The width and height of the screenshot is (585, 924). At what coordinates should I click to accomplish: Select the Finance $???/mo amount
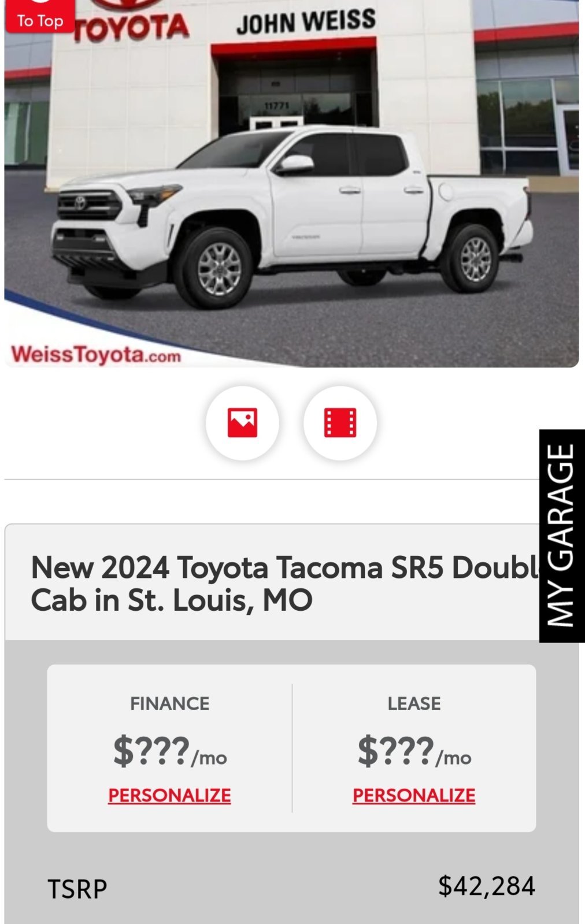(x=170, y=751)
